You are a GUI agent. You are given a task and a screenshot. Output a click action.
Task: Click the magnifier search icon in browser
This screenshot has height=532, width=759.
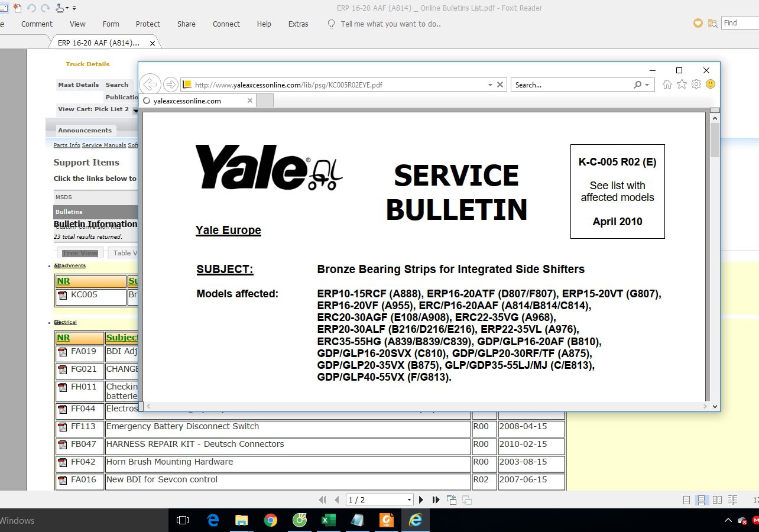pos(638,85)
